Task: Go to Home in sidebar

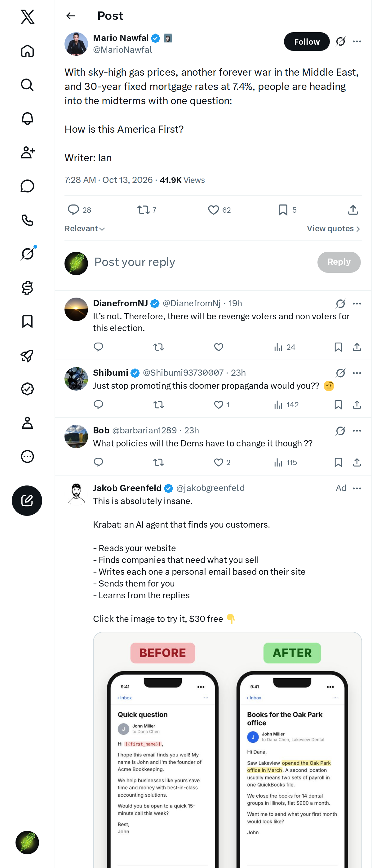Action: (27, 51)
